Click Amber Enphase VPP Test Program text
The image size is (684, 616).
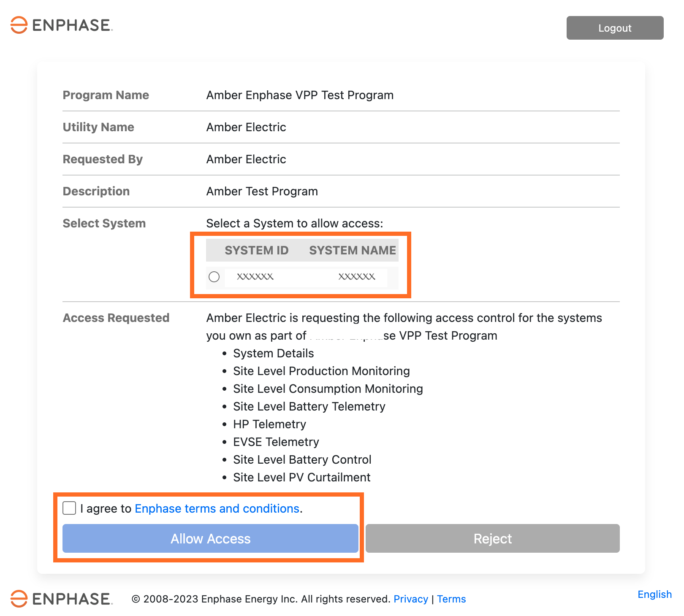pyautogui.click(x=300, y=95)
